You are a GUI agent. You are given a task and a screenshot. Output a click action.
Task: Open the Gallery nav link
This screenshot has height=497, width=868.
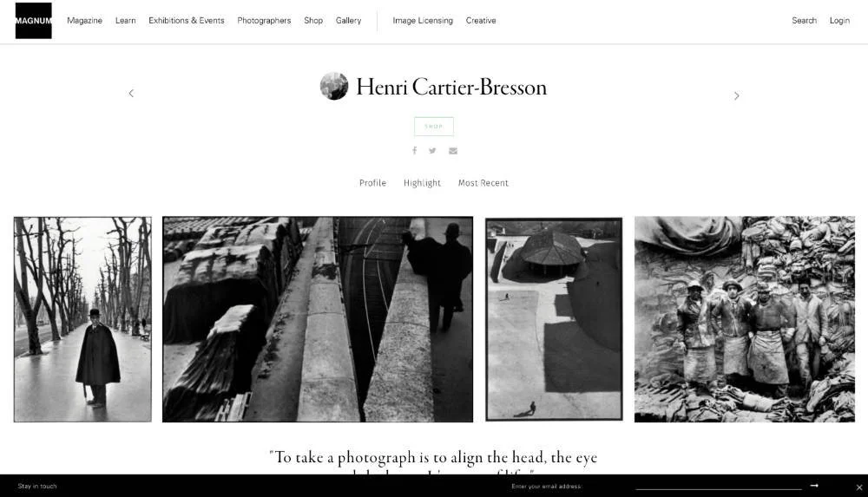[x=348, y=21]
